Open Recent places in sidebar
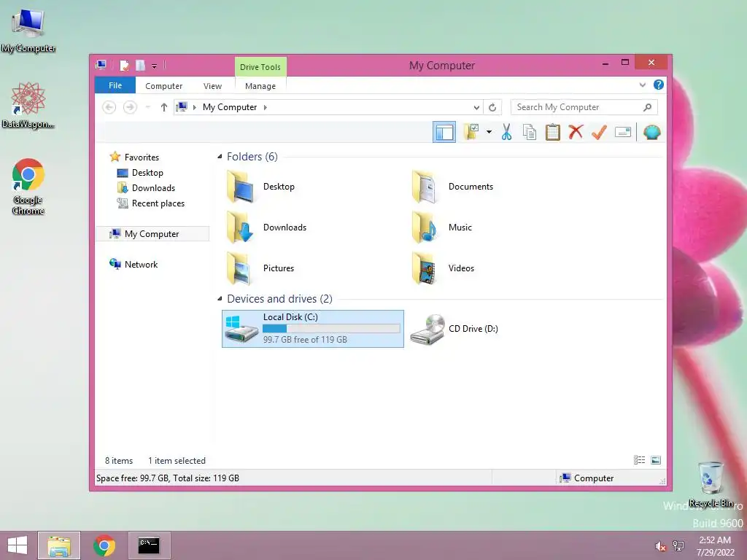This screenshot has height=560, width=747. [x=158, y=203]
